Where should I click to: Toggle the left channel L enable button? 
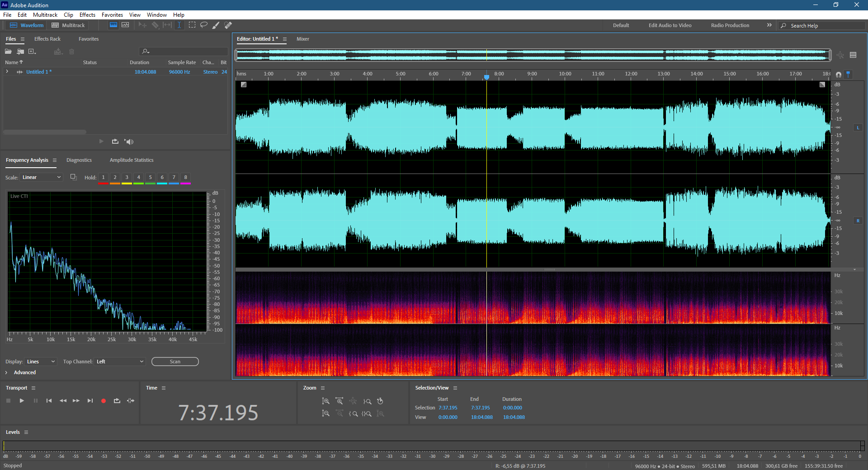(x=858, y=128)
